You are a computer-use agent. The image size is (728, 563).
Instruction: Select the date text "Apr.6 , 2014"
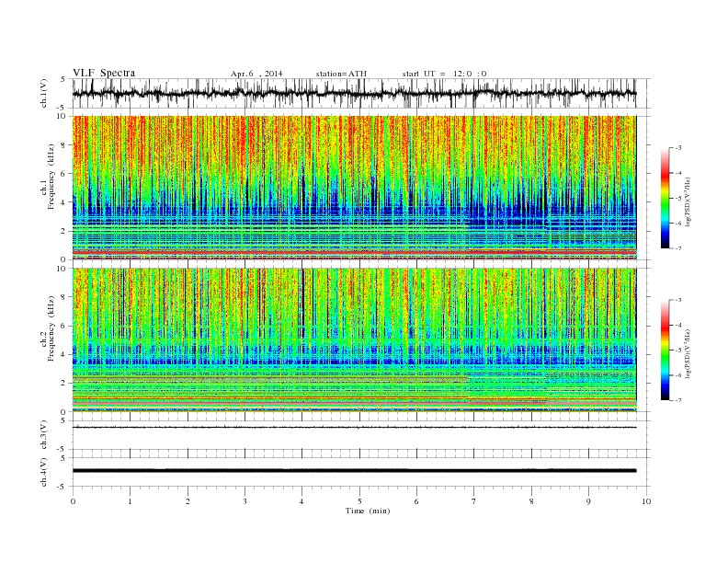click(256, 74)
